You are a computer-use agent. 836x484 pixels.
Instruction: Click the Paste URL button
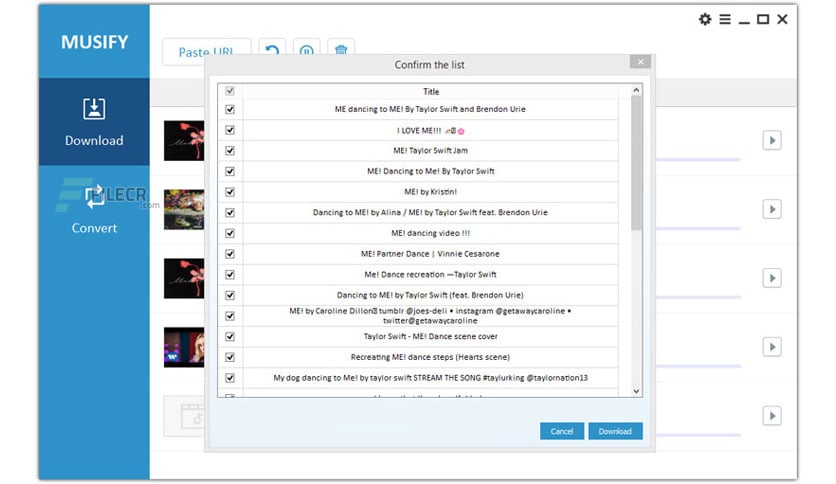pos(206,52)
